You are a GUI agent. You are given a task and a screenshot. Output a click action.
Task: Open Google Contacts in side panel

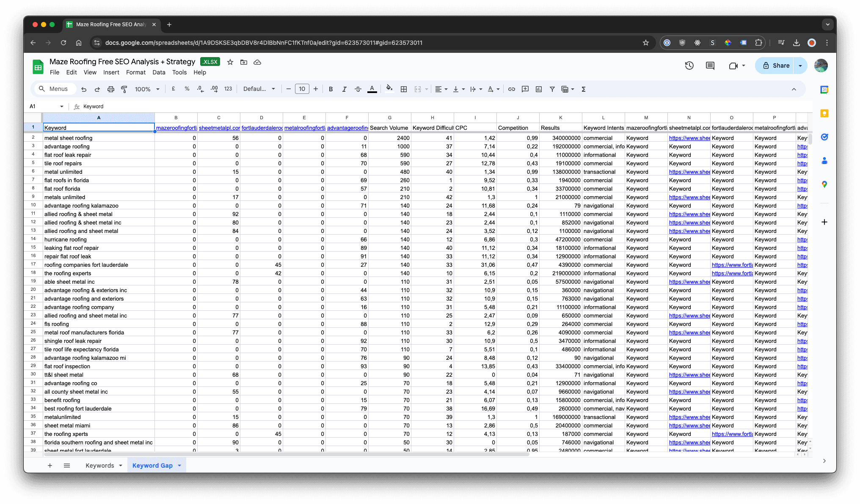pyautogui.click(x=824, y=161)
